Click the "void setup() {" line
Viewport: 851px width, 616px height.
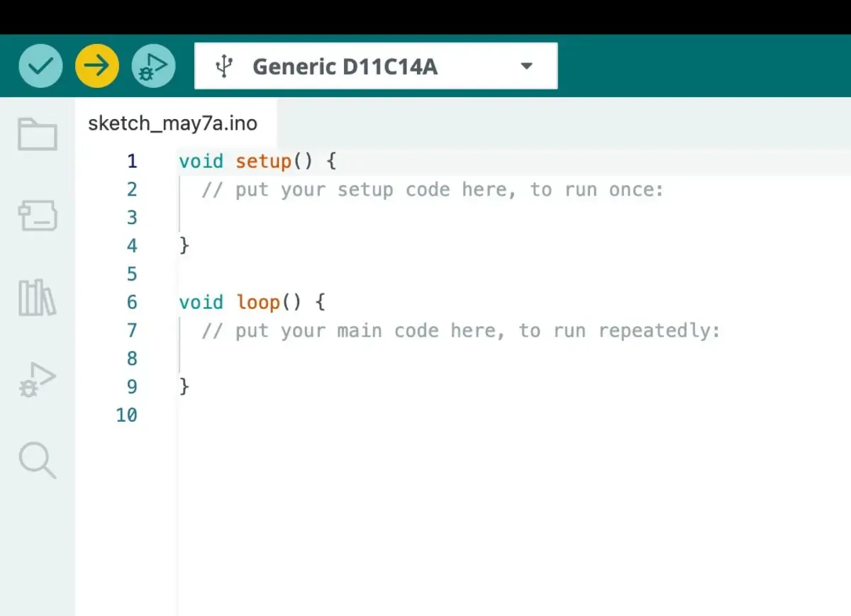click(x=257, y=162)
